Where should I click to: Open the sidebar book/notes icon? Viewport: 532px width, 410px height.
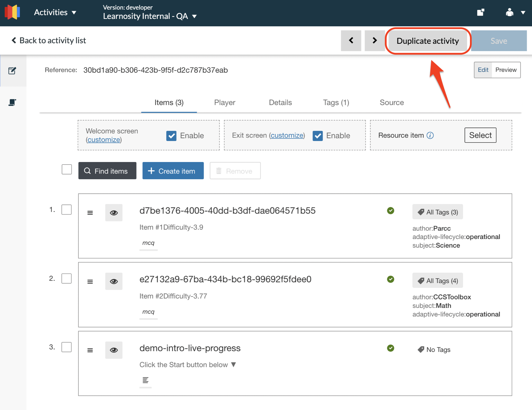pyautogui.click(x=12, y=102)
